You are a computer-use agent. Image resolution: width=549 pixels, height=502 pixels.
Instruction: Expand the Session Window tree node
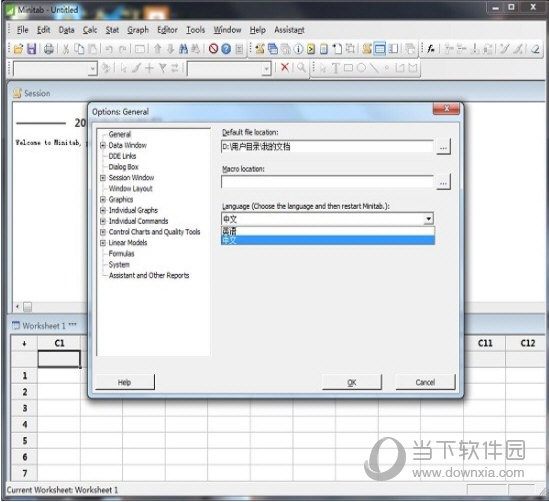(103, 178)
